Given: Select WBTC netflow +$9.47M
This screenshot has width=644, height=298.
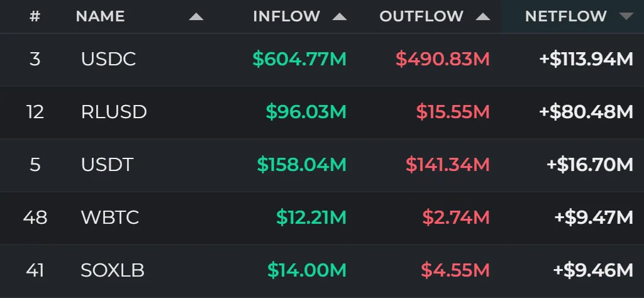Looking at the screenshot, I should [594, 218].
